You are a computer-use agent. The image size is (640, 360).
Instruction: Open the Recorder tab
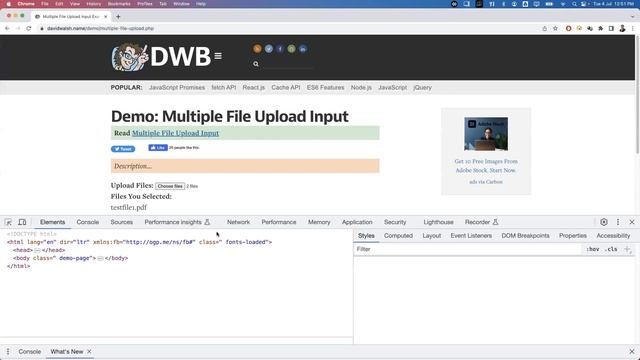[x=482, y=222]
